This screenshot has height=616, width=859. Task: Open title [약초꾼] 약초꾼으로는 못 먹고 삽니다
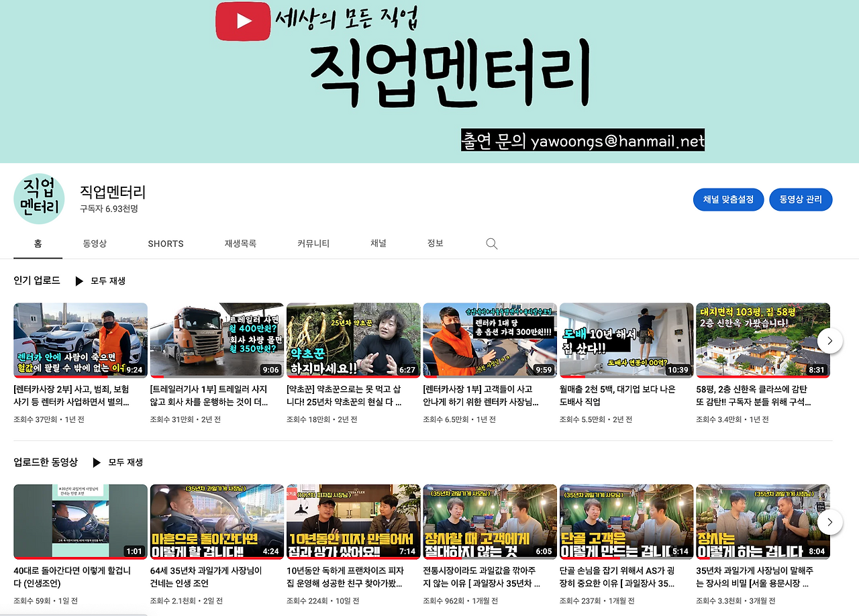[345, 395]
